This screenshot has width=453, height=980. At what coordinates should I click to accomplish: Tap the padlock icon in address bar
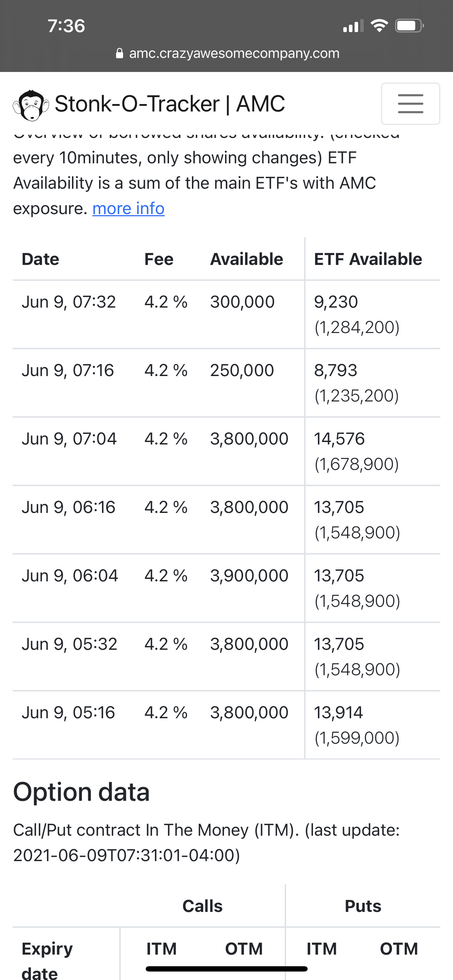click(120, 53)
